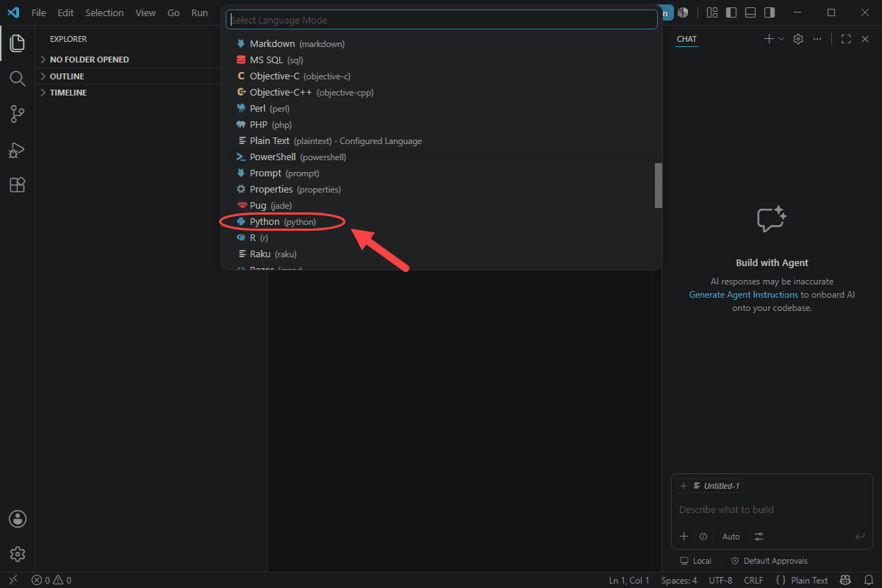Image resolution: width=882 pixels, height=588 pixels.
Task: Open the chat panel more actions menu
Action: click(x=817, y=39)
